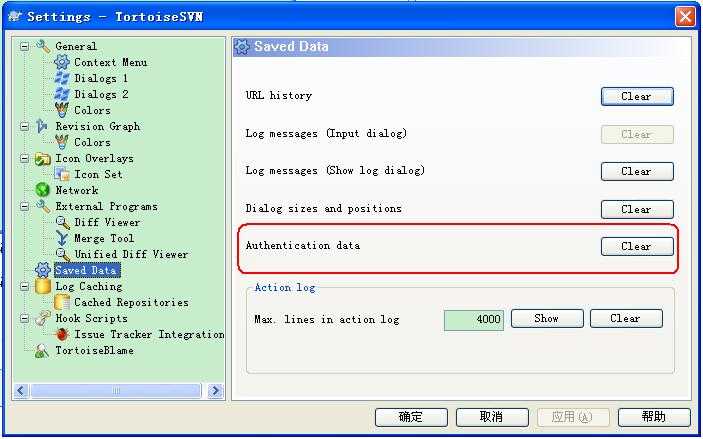703x439 pixels.
Task: Click the 取消 (Cancel) button
Action: (x=492, y=417)
